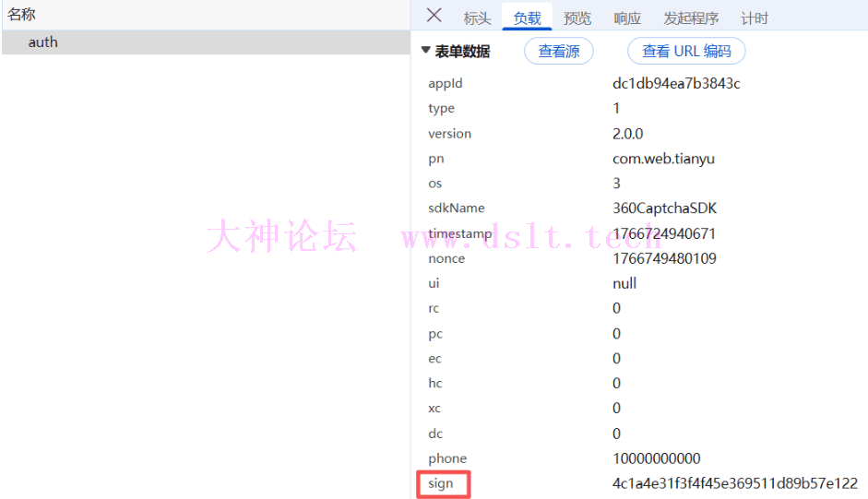Select the 负载 tab

pos(528,18)
